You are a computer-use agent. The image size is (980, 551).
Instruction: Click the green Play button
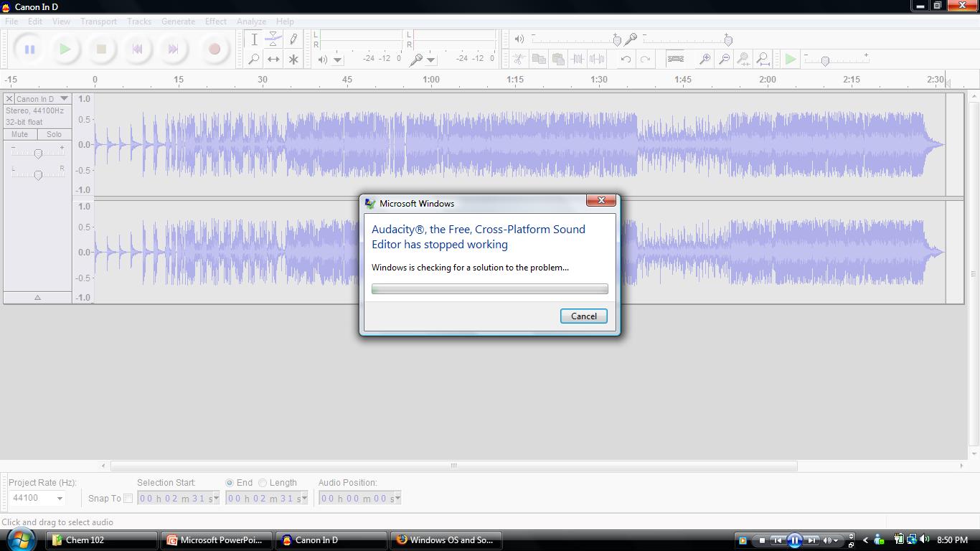[x=65, y=50]
